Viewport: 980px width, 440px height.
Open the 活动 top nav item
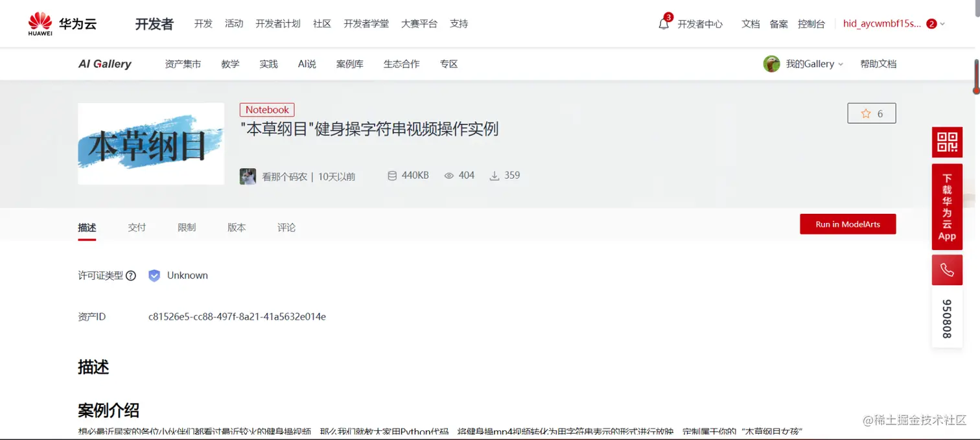234,24
